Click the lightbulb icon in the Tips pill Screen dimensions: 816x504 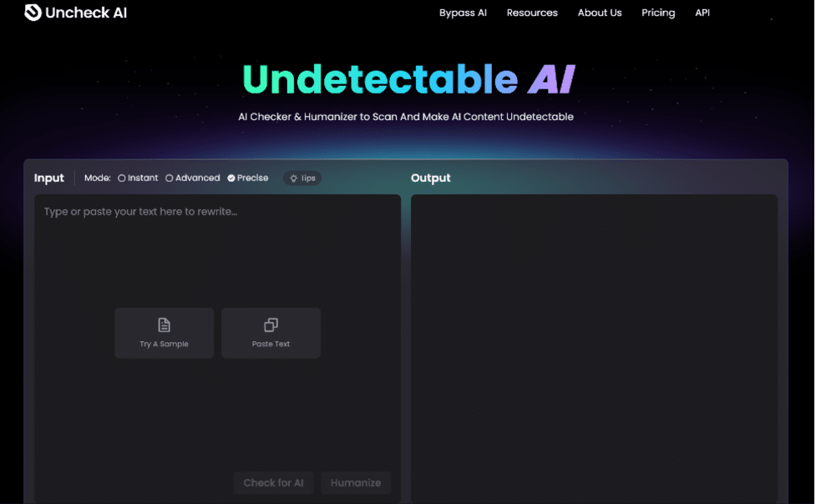[x=291, y=178]
